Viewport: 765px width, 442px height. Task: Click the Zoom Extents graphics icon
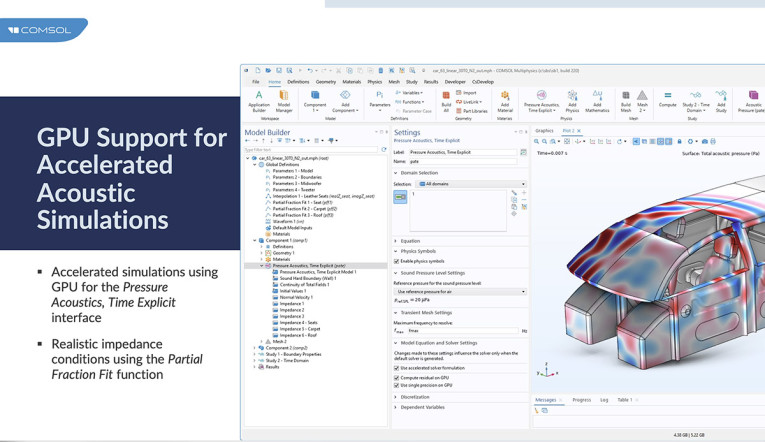pyautogui.click(x=567, y=141)
